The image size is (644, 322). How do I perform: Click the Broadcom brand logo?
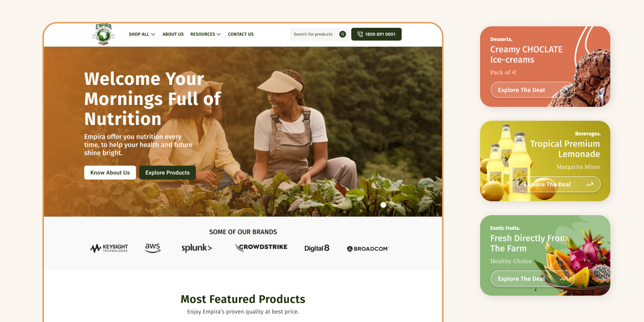[x=367, y=249]
